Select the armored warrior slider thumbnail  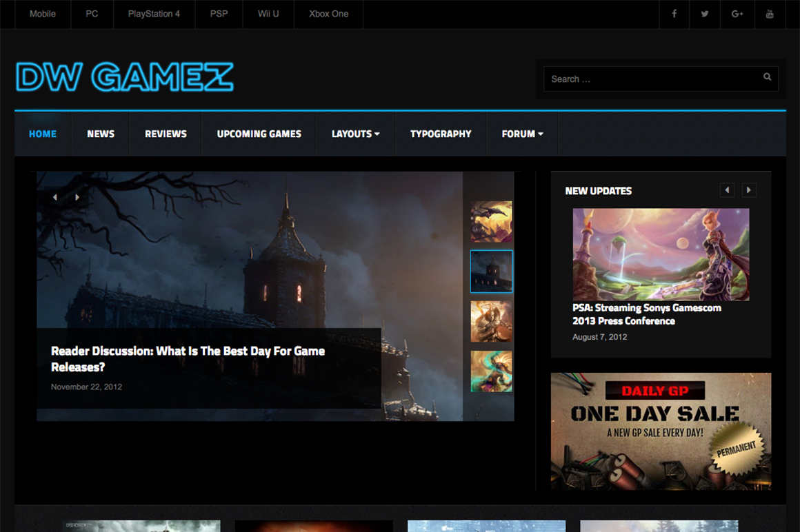point(491,321)
